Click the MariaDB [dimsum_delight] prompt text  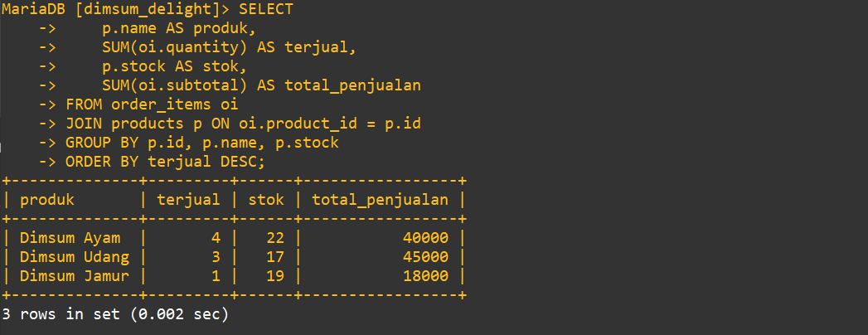click(116, 10)
